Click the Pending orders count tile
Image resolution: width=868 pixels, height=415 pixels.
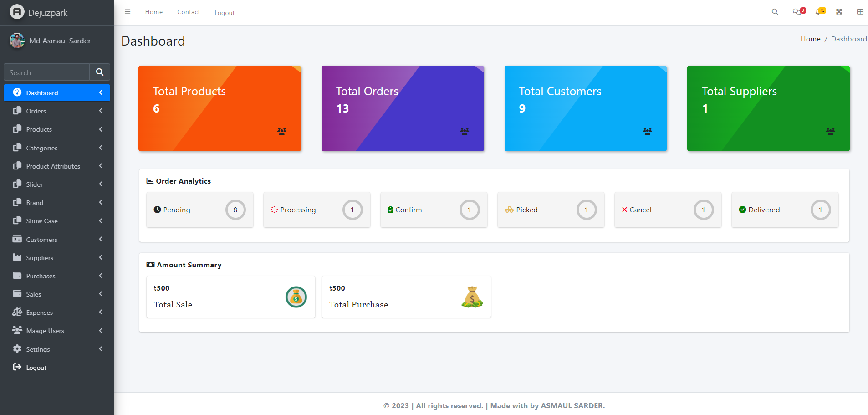coord(199,210)
